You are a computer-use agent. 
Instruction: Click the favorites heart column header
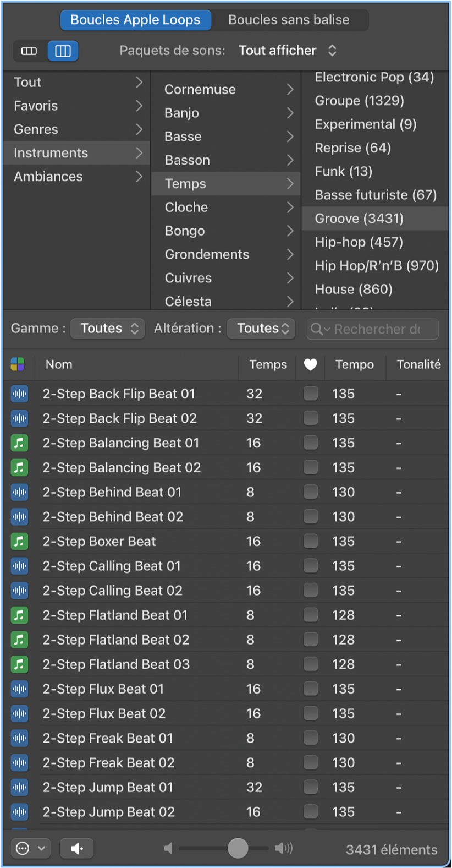click(311, 364)
